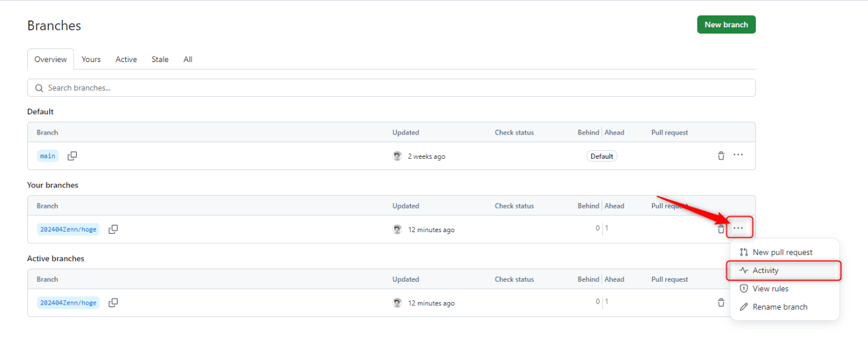Click the 'Default' section heading
Image resolution: width=868 pixels, height=342 pixels.
40,112
